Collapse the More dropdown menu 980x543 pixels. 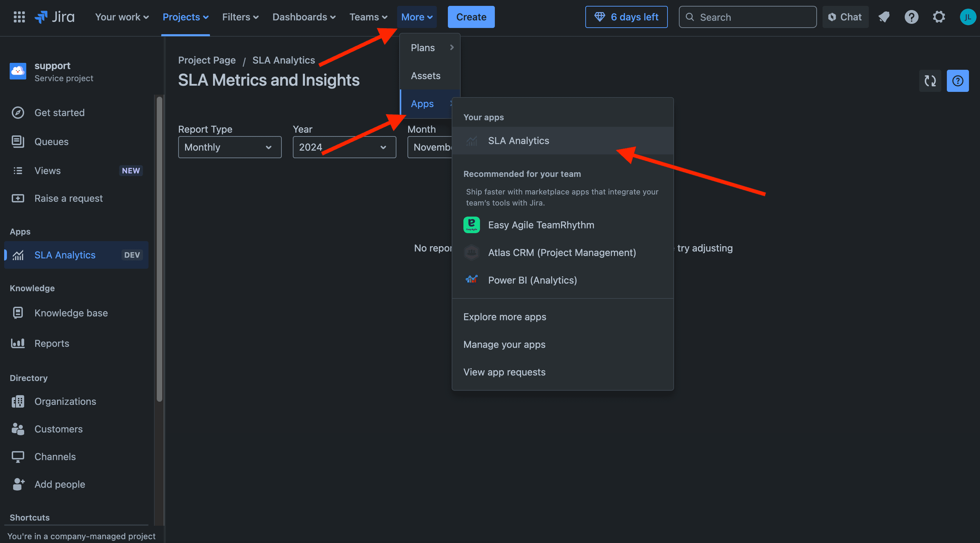tap(416, 17)
